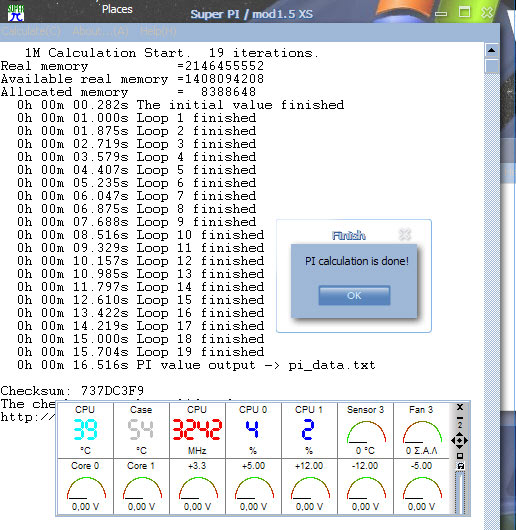The width and height of the screenshot is (516, 530).
Task: Click the +12.00 voltage gauge
Action: click(309, 486)
